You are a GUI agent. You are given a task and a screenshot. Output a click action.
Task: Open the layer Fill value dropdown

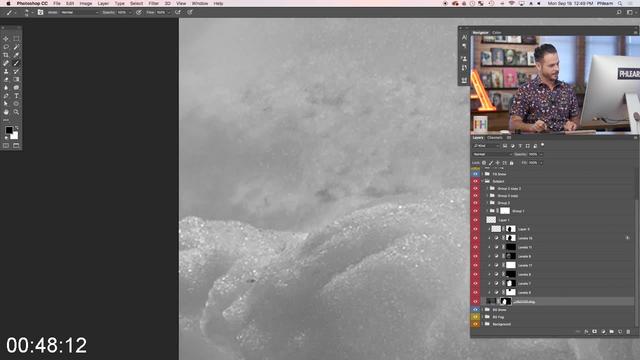tap(541, 163)
